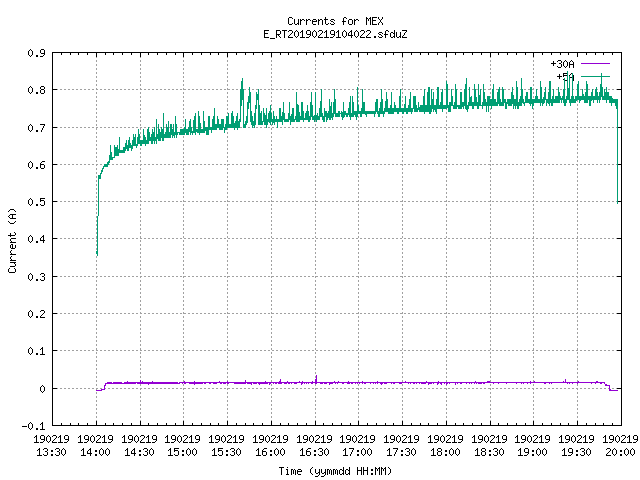
Task: Pick the green line sample beside +5A
Action: click(595, 76)
